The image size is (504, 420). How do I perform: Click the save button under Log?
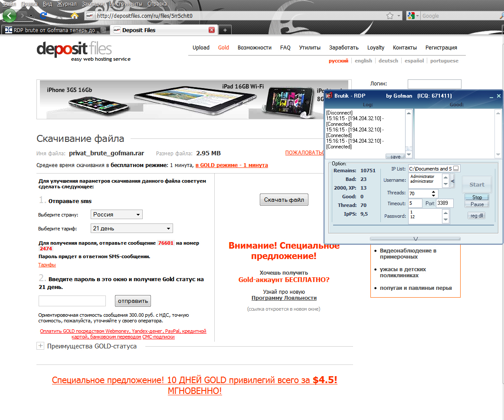(395, 157)
